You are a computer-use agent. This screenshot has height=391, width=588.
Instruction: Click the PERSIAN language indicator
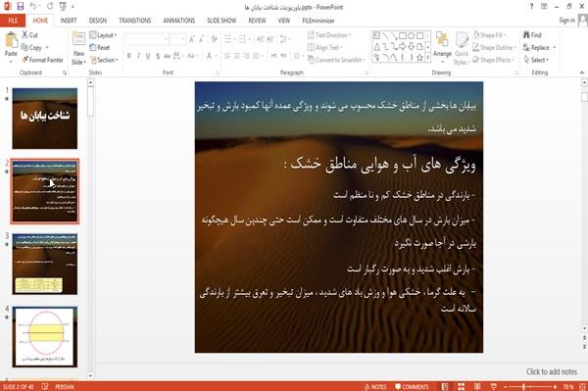(65, 386)
